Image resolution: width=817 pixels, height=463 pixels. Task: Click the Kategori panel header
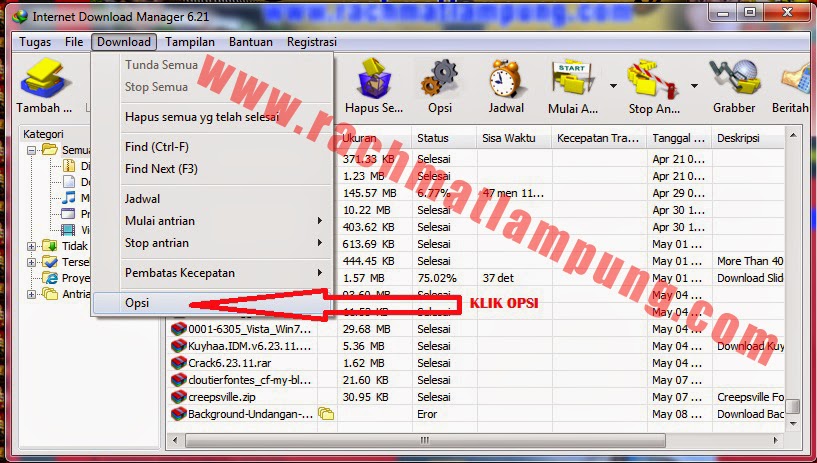(x=43, y=134)
